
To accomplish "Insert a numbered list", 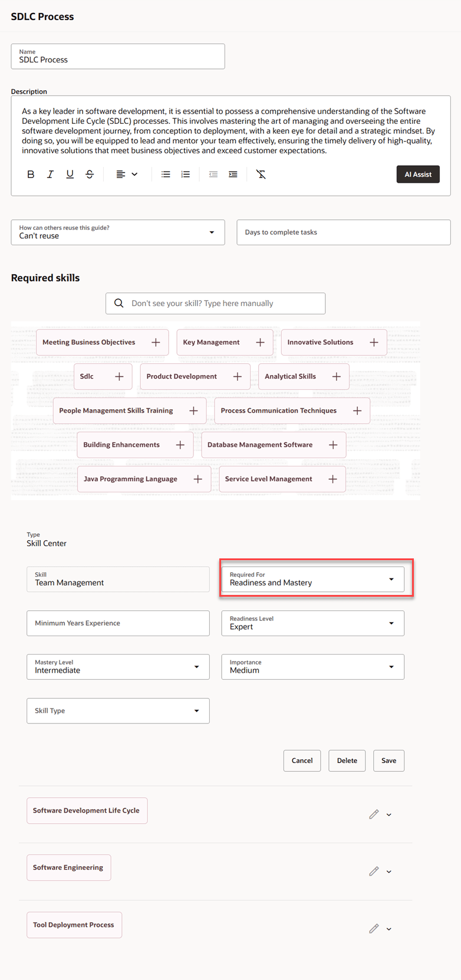I will click(185, 175).
